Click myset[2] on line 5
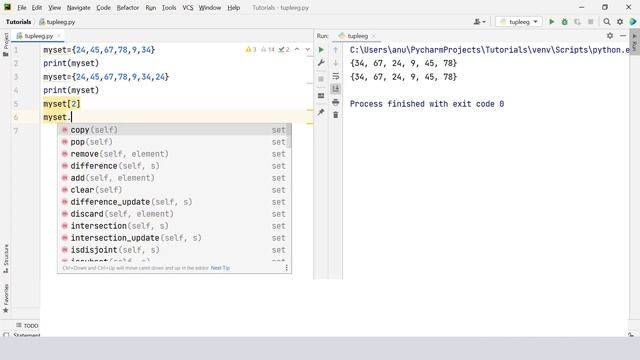 (62, 104)
